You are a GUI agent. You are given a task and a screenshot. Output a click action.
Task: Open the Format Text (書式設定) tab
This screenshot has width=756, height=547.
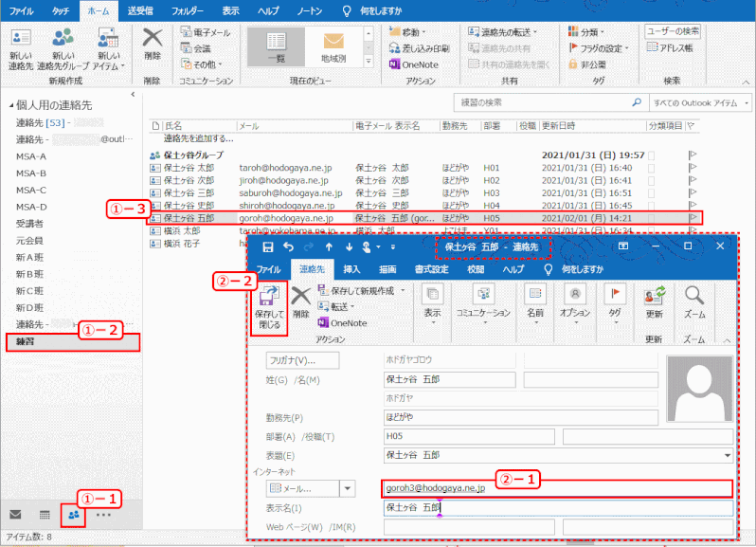tap(431, 269)
